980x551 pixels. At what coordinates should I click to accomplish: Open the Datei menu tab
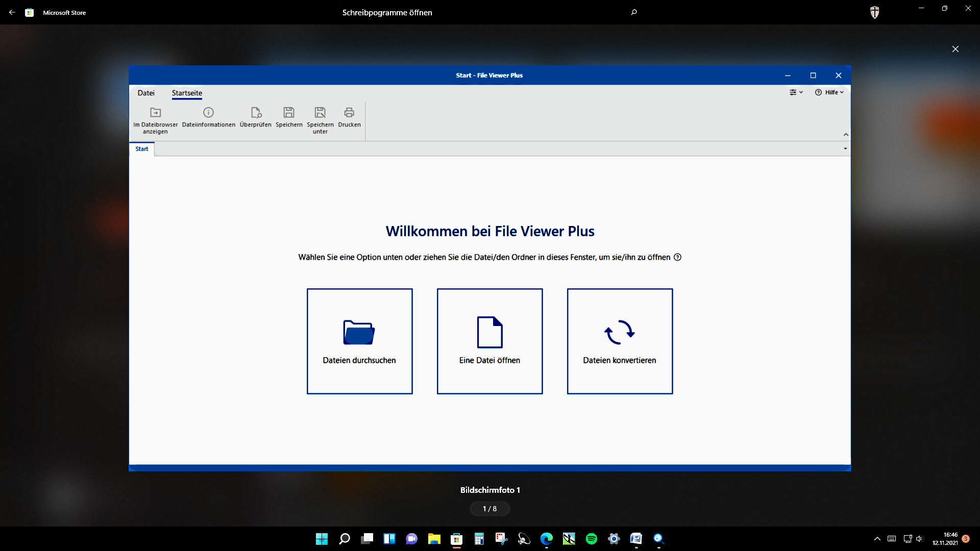(x=146, y=93)
